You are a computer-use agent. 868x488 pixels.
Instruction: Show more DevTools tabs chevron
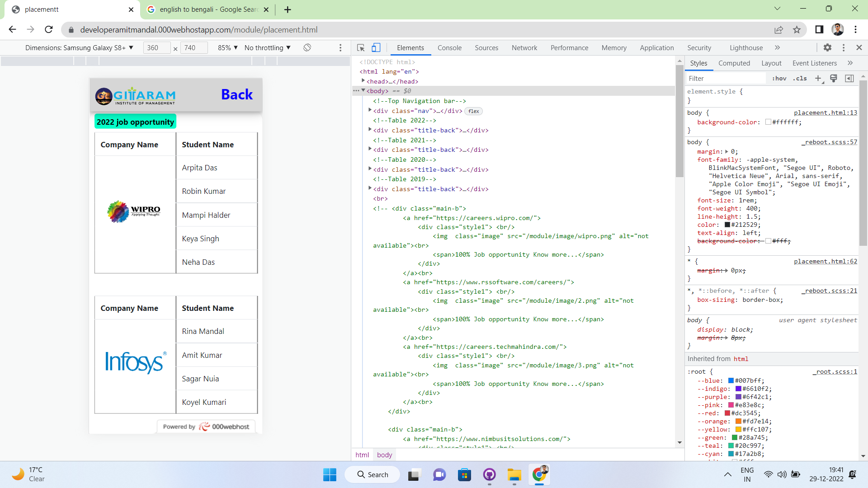777,47
